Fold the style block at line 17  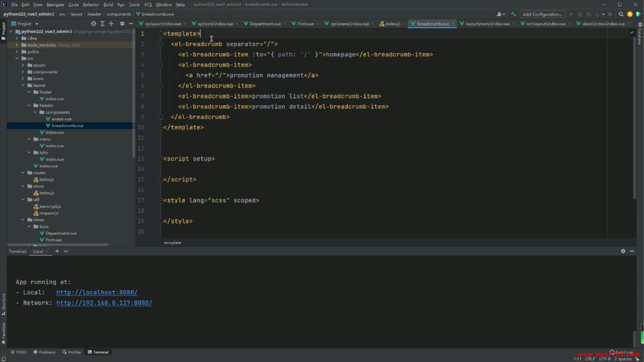pyautogui.click(x=161, y=200)
